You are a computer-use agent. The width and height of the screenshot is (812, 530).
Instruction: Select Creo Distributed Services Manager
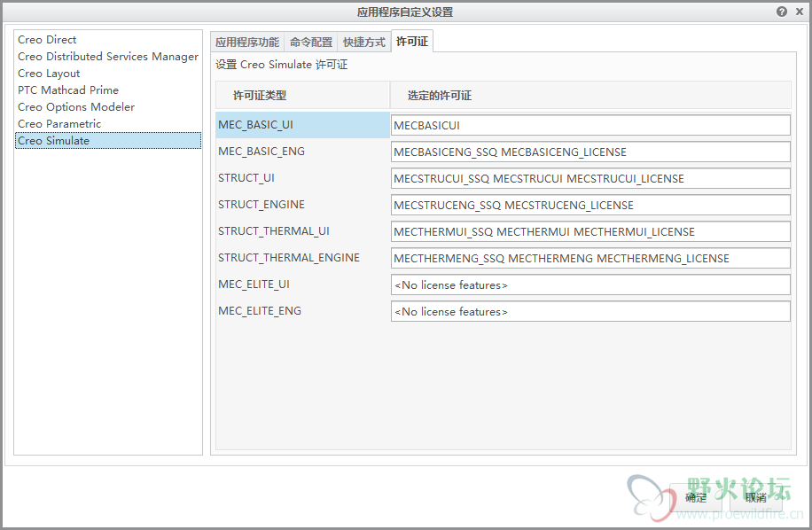(x=108, y=57)
